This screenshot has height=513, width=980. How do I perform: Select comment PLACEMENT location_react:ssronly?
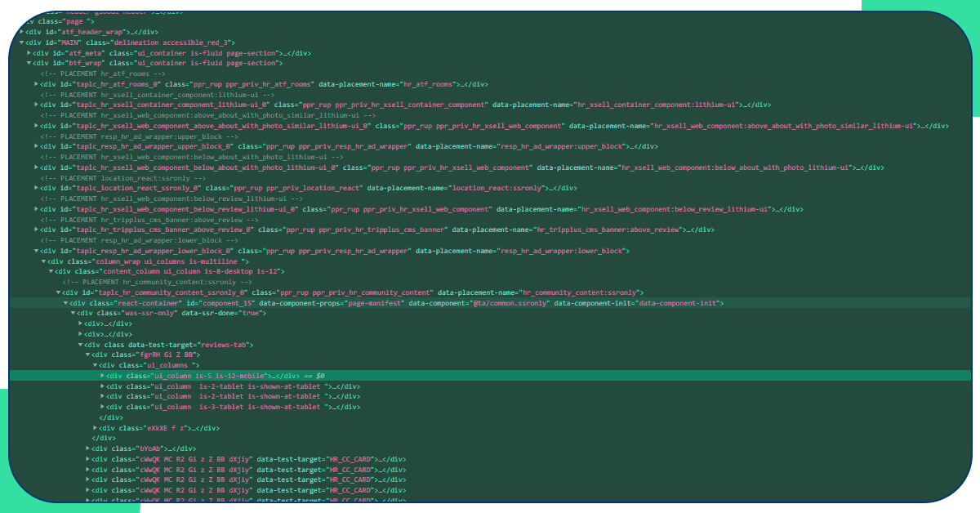[122, 178]
